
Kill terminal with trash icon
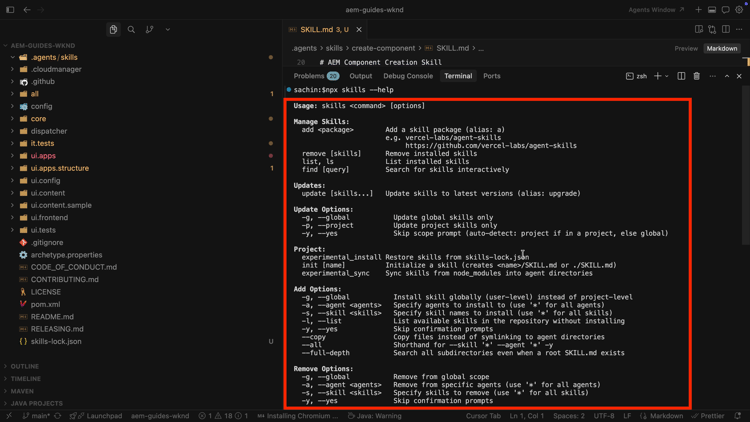pos(696,76)
